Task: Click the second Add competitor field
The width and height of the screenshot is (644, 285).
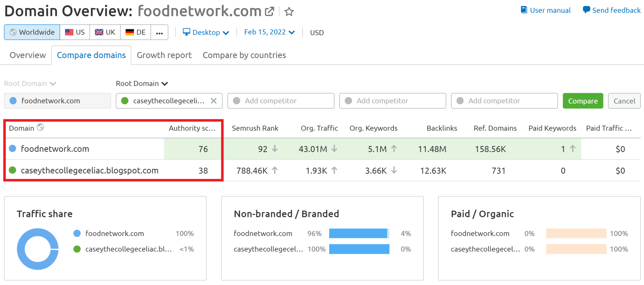Action: [x=392, y=101]
